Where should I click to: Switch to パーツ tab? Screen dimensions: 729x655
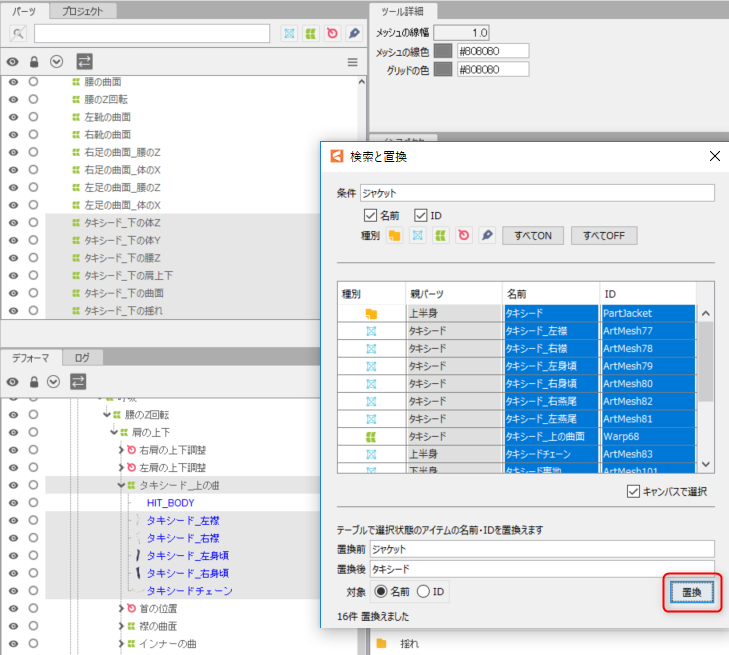24,11
